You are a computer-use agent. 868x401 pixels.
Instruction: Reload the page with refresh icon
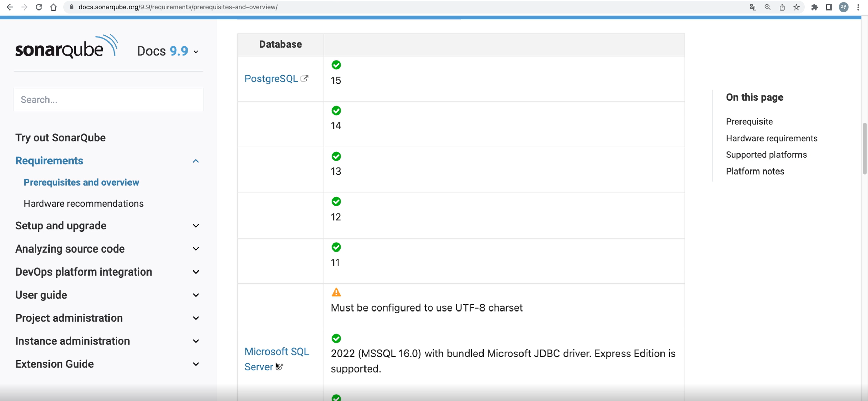39,7
